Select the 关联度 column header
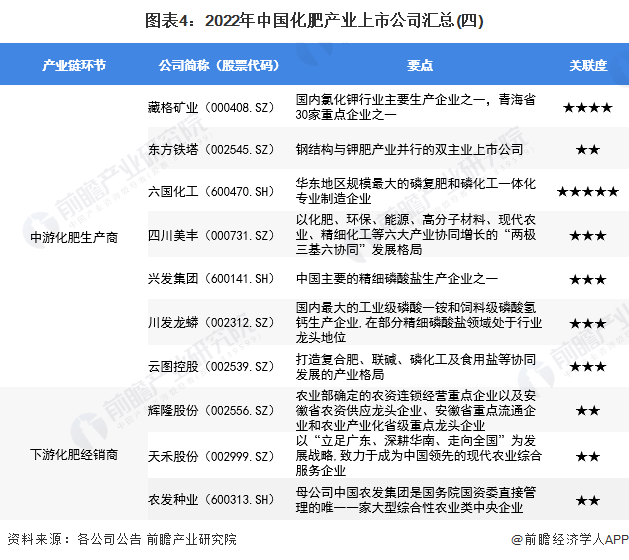Screen dimensions: 629x560 (x=587, y=65)
